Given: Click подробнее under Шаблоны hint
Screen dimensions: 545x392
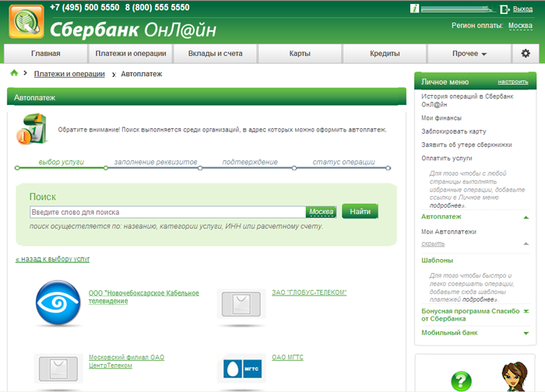Looking at the screenshot, I should (x=478, y=299).
